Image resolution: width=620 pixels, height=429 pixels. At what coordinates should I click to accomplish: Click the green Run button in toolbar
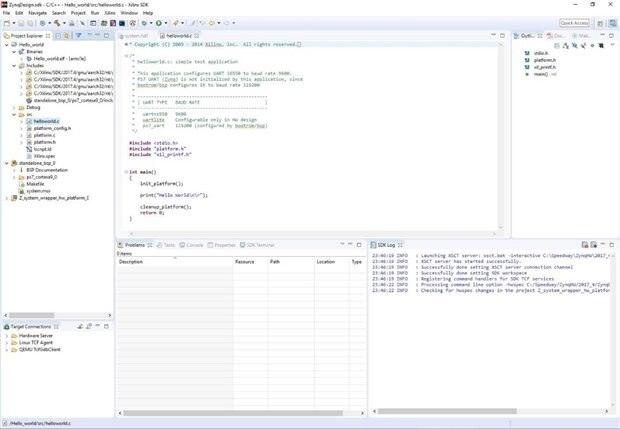pos(159,22)
